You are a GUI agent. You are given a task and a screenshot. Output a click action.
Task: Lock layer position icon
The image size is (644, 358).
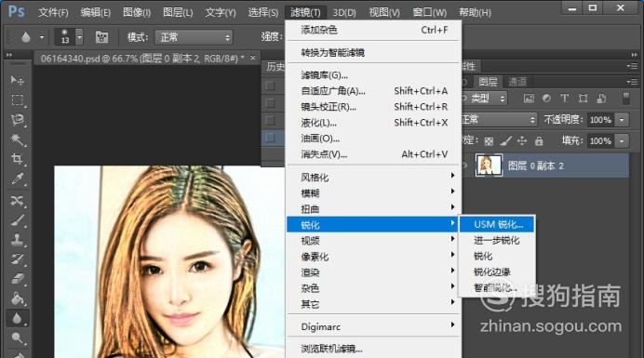[x=522, y=141]
